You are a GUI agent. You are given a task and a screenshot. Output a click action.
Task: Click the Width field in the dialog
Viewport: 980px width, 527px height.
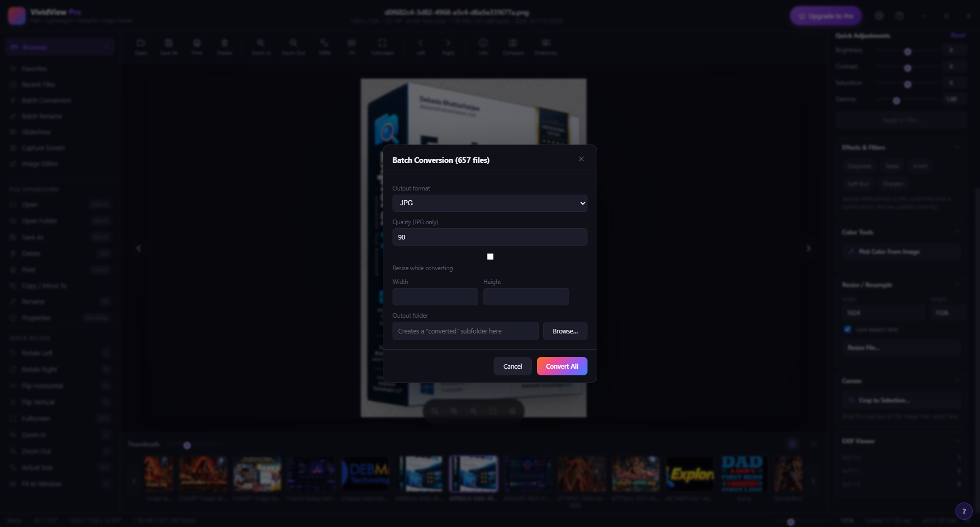[435, 297]
